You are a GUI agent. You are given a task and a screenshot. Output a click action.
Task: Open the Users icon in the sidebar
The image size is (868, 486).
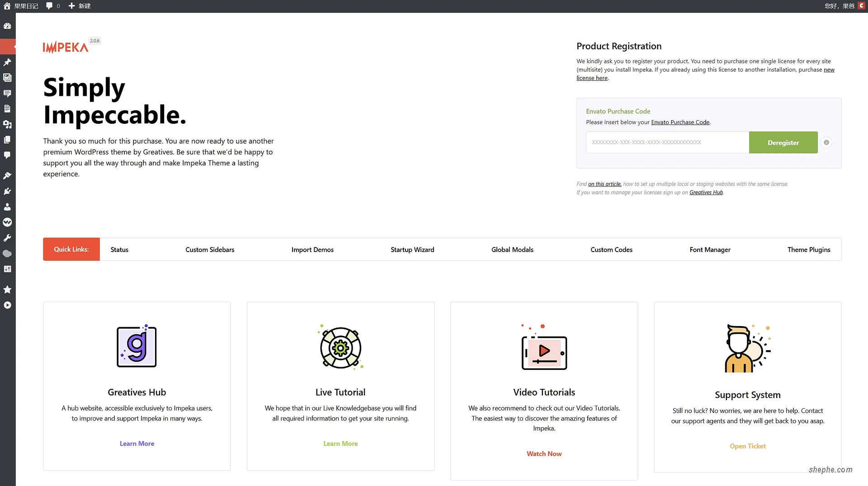(7, 207)
